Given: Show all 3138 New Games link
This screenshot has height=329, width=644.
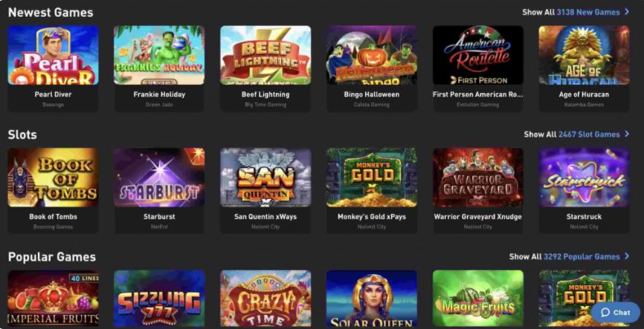Looking at the screenshot, I should [571, 13].
